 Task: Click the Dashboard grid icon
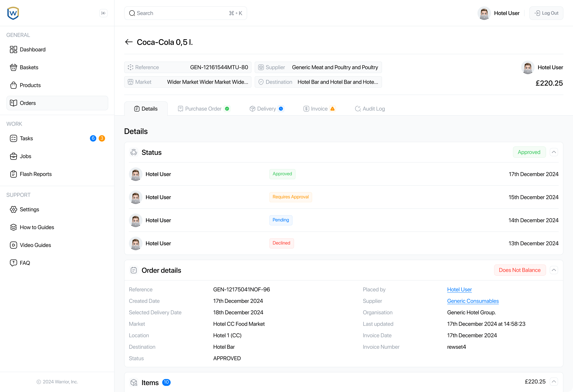14,50
